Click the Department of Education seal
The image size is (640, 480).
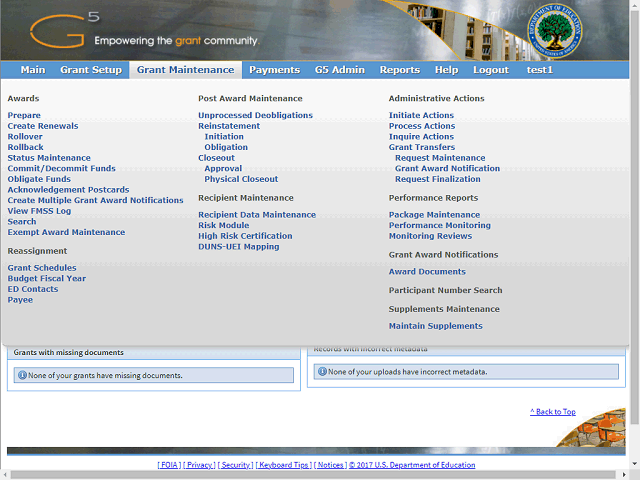point(554,31)
